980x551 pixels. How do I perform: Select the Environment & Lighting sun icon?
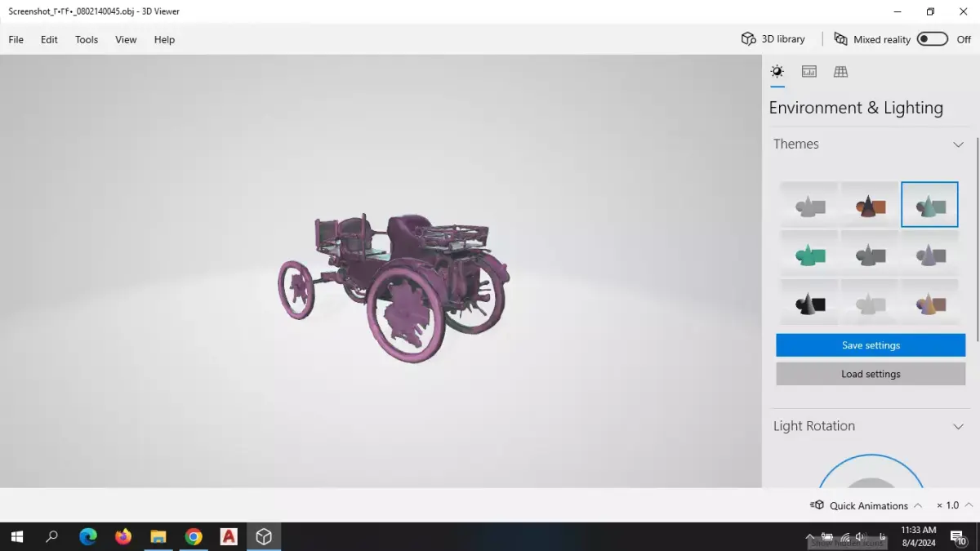[x=777, y=71]
